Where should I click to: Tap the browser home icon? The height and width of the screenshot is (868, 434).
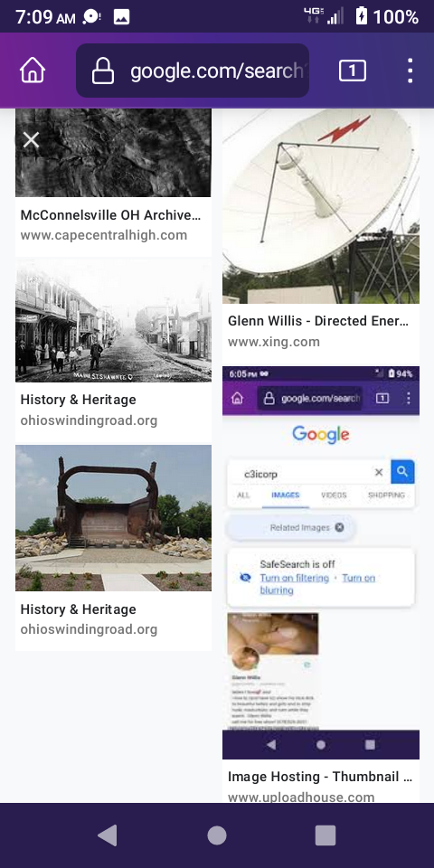[33, 71]
